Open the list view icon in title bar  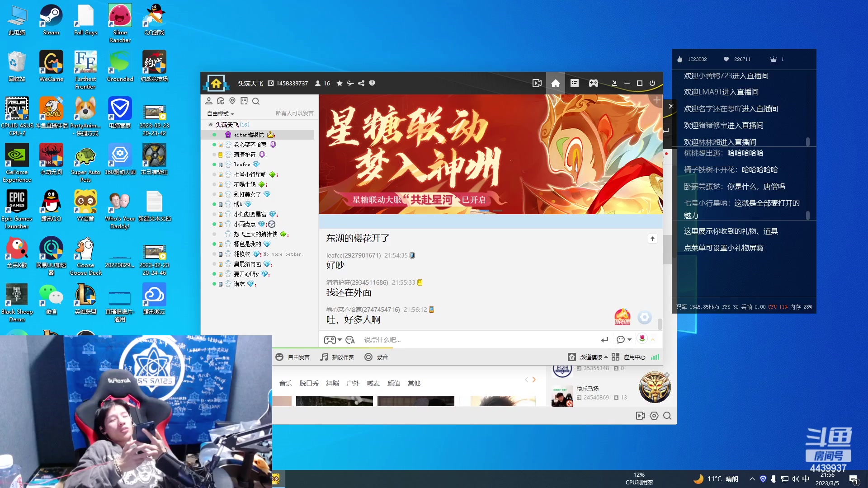click(575, 83)
